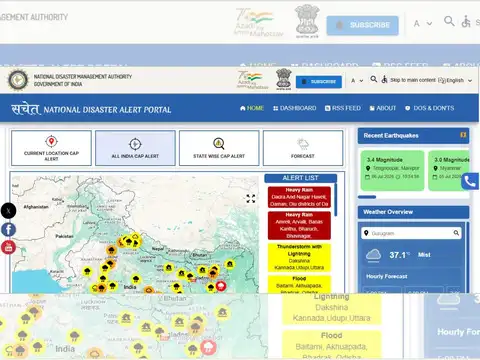
Task: Click the '37.1°' temperature value
Action: [399, 255]
